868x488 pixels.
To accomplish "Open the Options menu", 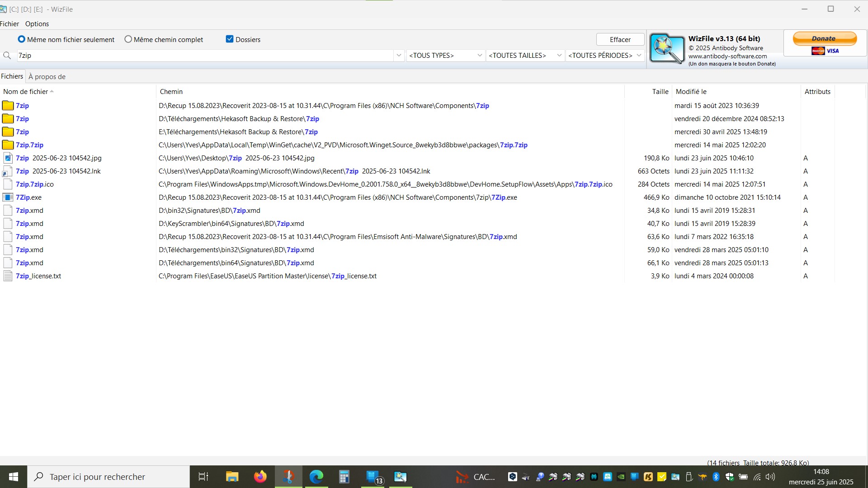I will (37, 24).
